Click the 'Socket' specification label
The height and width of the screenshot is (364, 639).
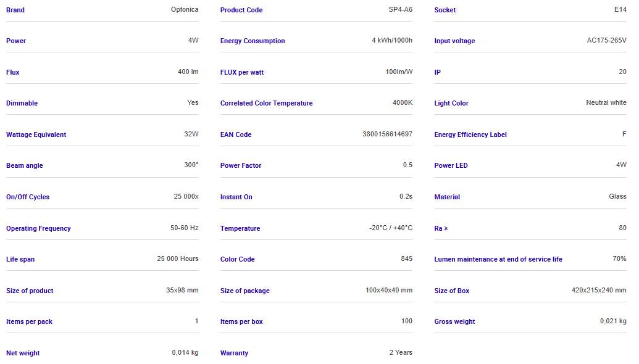coord(445,10)
